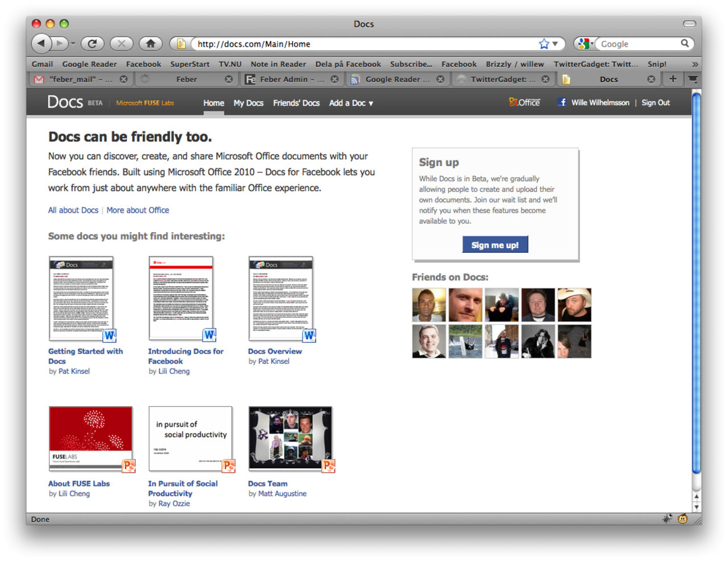
Task: Click the Sign me up! button
Action: click(x=495, y=244)
